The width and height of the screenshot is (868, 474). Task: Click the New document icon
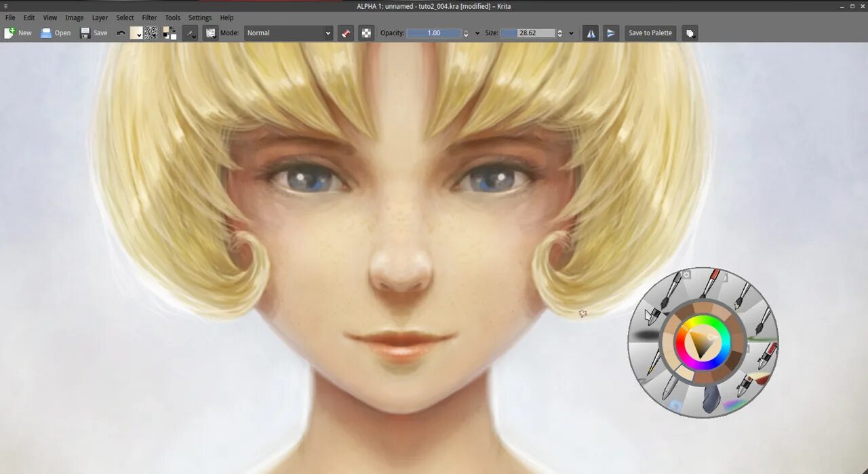click(x=9, y=33)
